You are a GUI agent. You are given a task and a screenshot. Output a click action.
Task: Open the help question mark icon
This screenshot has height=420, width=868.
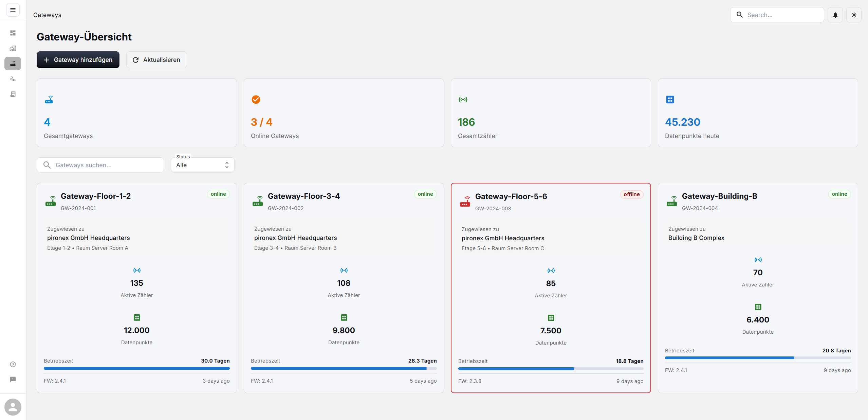13,364
